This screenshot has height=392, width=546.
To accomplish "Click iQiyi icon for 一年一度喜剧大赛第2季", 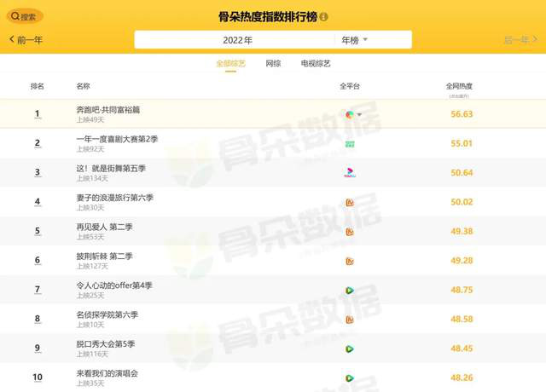I will (350, 144).
